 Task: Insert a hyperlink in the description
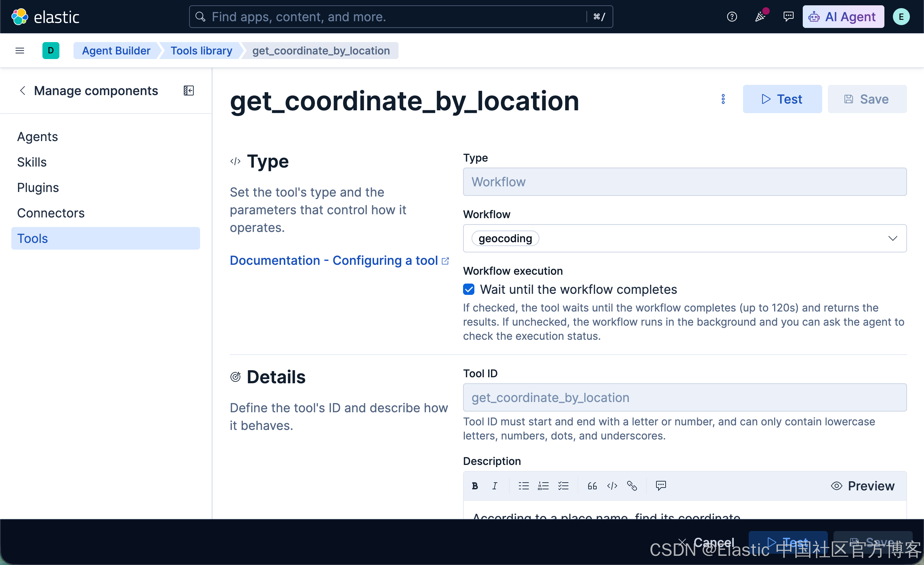tap(632, 486)
